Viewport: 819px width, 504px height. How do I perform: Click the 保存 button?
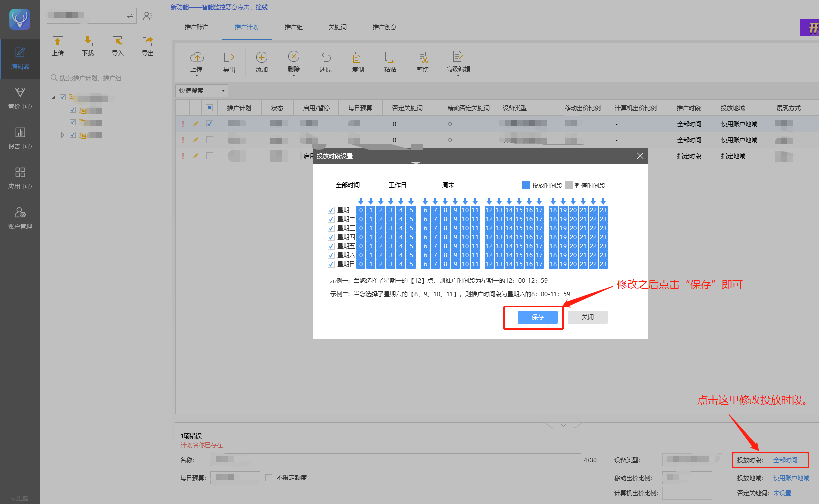click(537, 317)
